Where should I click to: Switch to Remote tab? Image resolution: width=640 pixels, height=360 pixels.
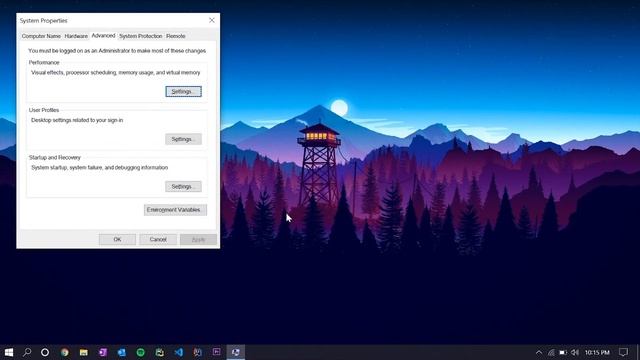(176, 36)
